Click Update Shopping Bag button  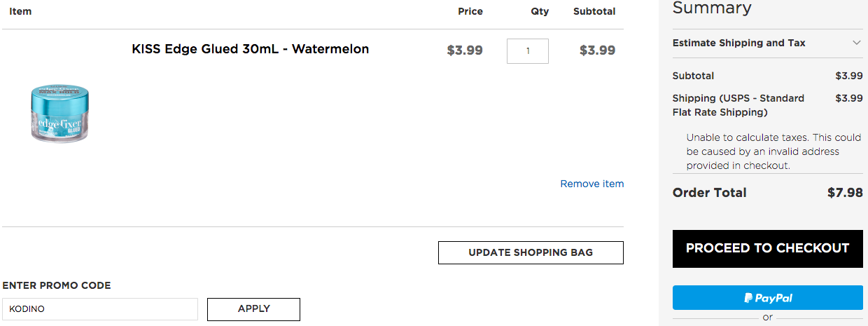[531, 252]
